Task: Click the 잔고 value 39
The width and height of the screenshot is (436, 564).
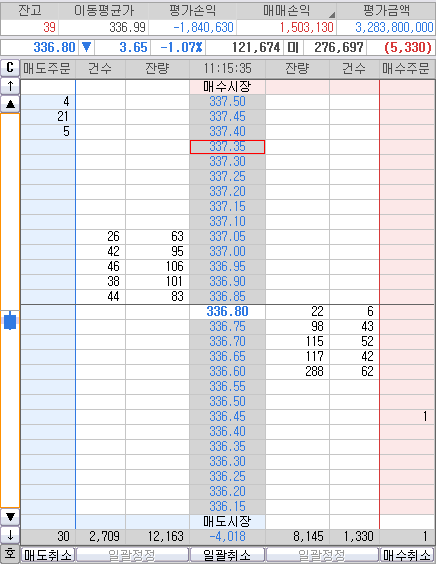Action: point(29,27)
